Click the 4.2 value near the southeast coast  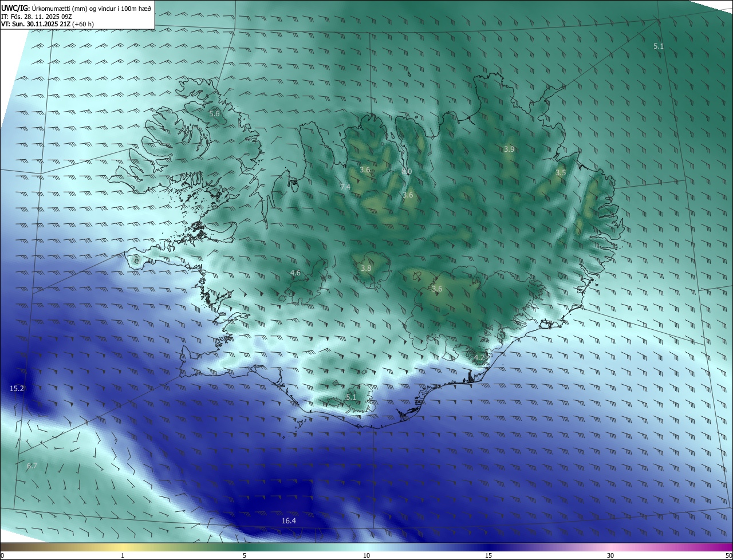479,358
